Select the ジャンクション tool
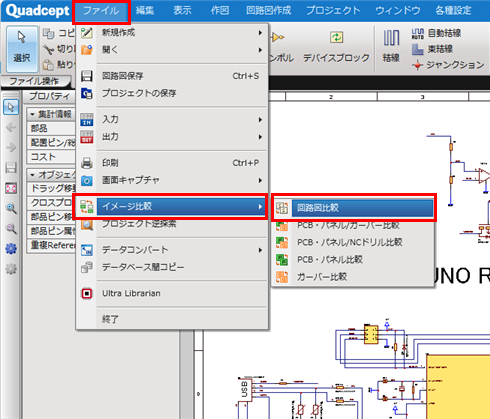Viewport: 490px width, 419px height. 447,65
